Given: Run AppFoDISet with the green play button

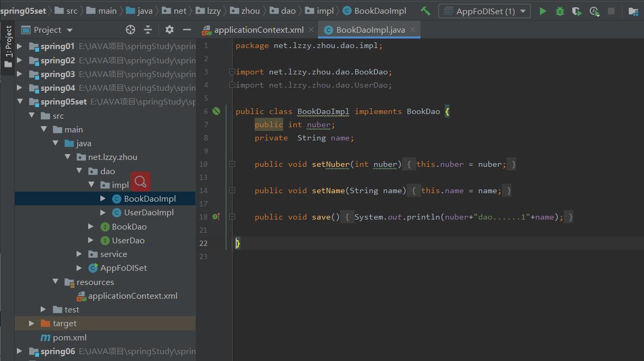Looking at the screenshot, I should click(543, 11).
